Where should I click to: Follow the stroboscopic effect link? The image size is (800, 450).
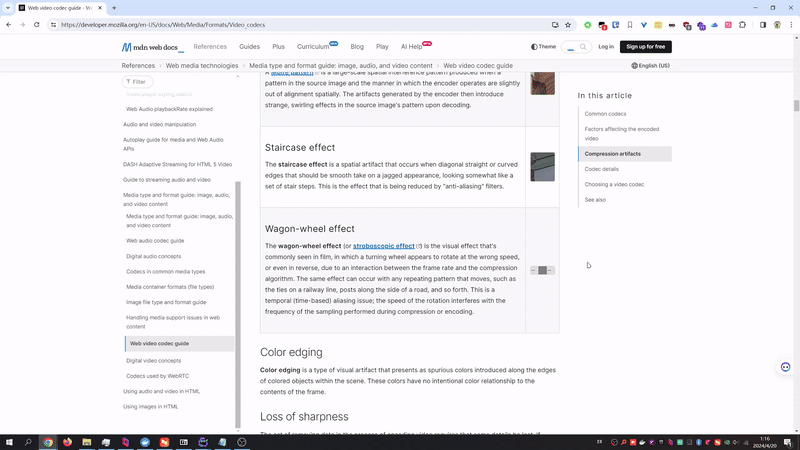click(383, 246)
